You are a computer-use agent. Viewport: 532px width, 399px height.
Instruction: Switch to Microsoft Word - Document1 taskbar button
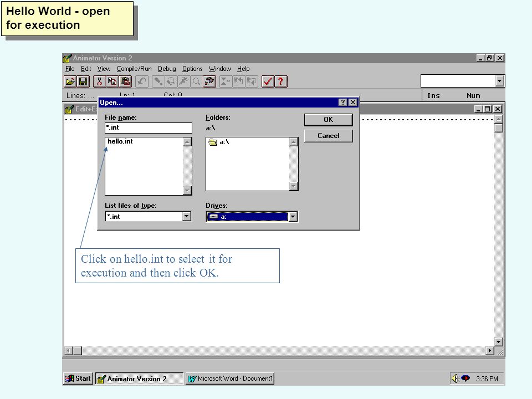[x=230, y=378]
